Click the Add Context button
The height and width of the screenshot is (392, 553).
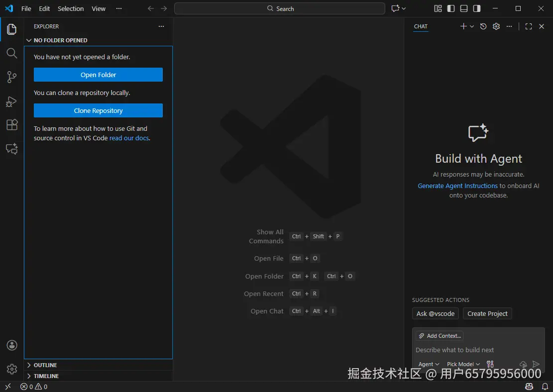pyautogui.click(x=440, y=336)
